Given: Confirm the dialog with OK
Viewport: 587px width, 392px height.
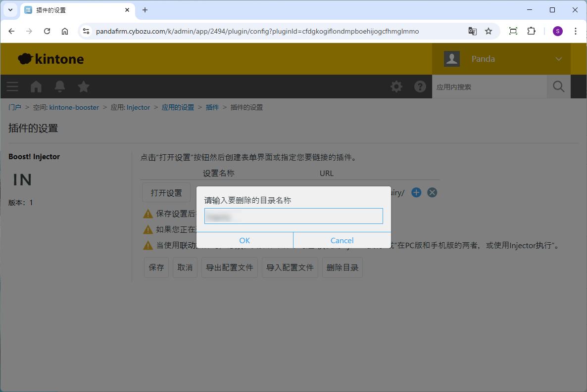Looking at the screenshot, I should (x=245, y=240).
